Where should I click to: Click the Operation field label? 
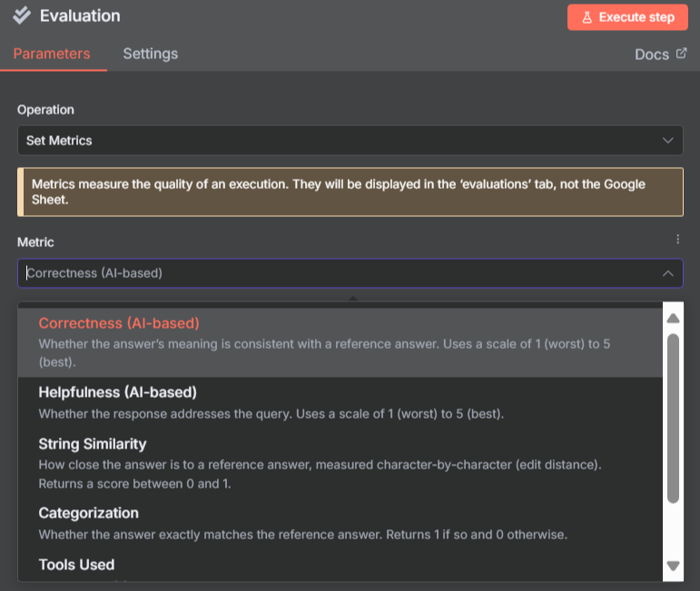tap(45, 110)
